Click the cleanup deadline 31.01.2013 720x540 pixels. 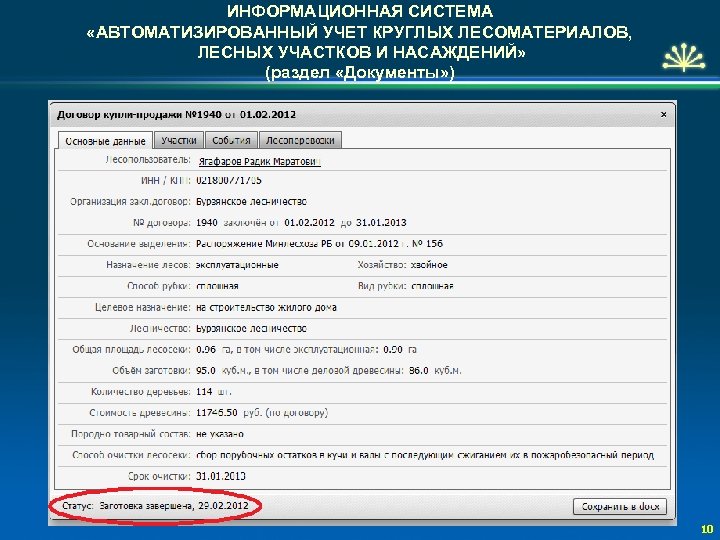tap(221, 476)
